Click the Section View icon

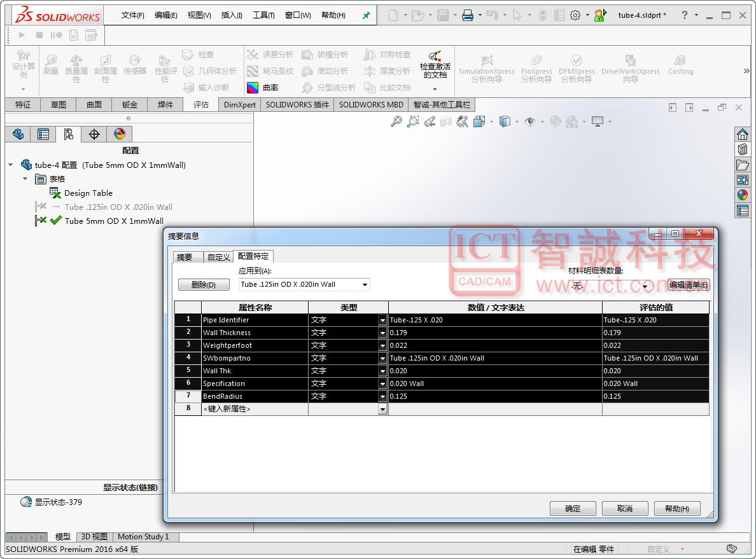pos(446,121)
